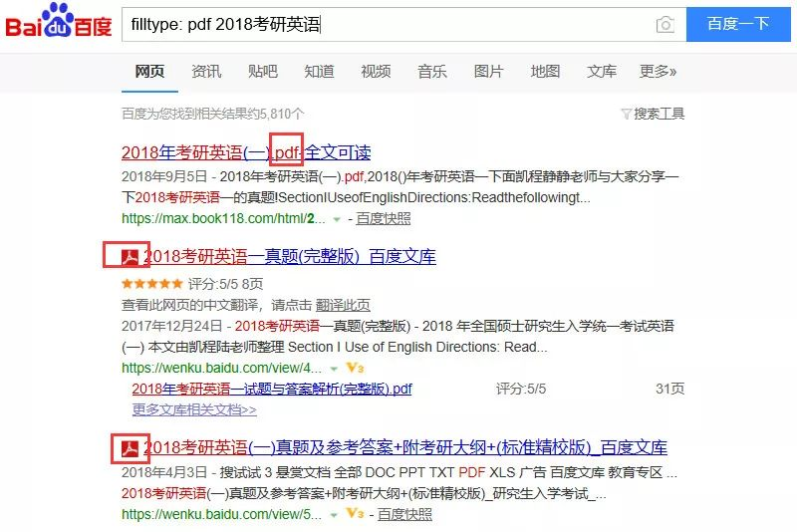Click 更多文库相关文档>> link
Image resolution: width=797 pixels, height=532 pixels.
194,409
